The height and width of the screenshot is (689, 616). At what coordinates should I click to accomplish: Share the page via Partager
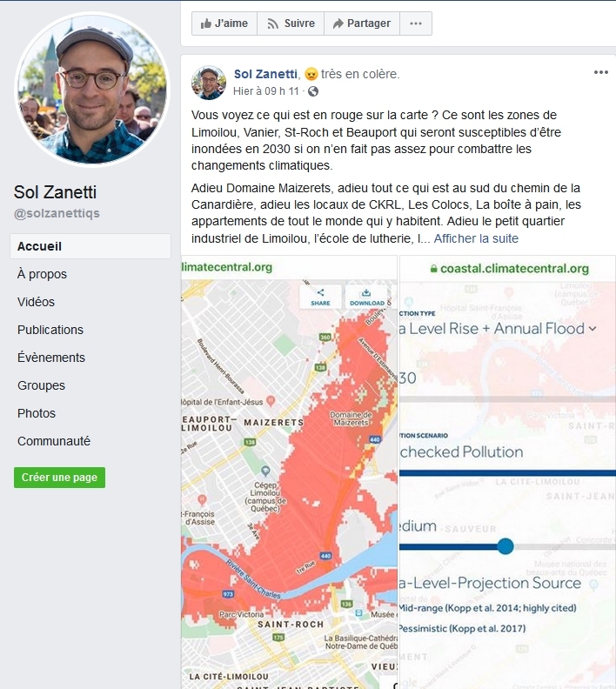point(362,23)
